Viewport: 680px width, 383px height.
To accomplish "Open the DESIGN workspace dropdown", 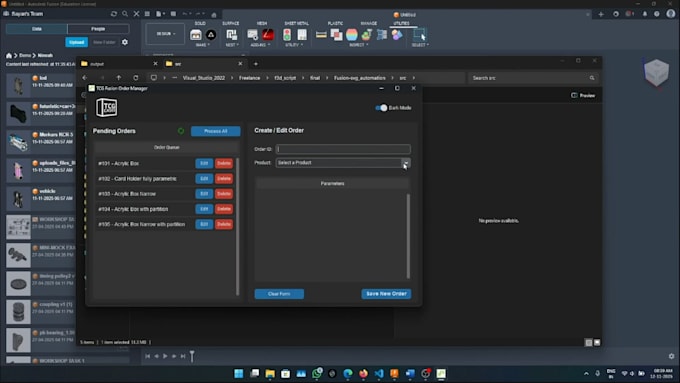I will tap(165, 33).
